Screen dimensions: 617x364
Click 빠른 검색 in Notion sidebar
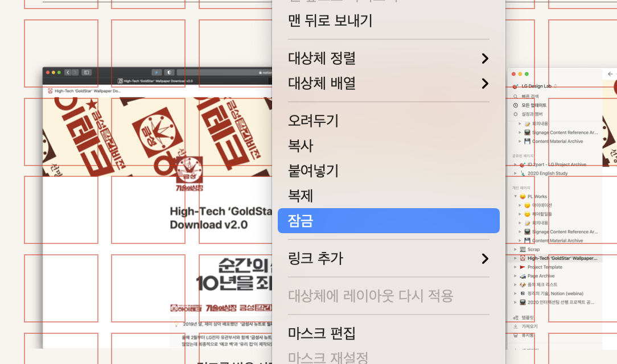[x=530, y=96]
